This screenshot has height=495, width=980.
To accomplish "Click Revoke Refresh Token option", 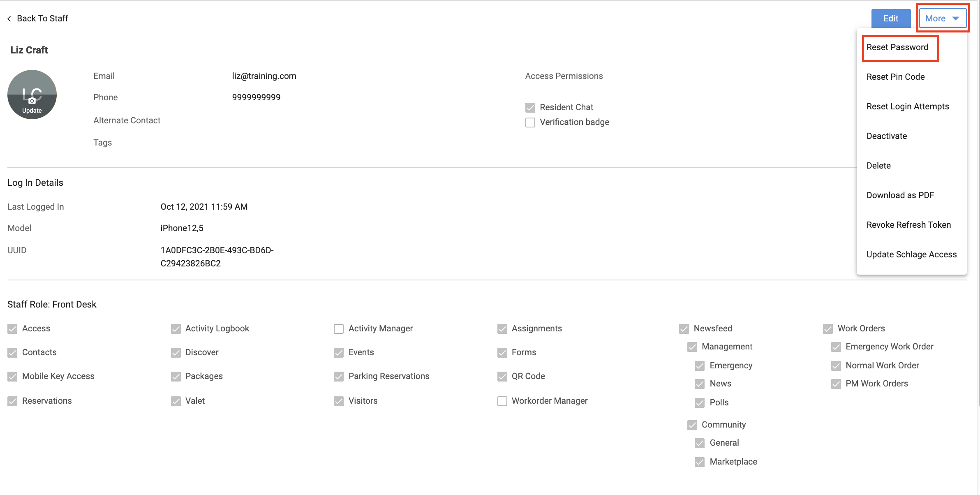I will tap(908, 225).
